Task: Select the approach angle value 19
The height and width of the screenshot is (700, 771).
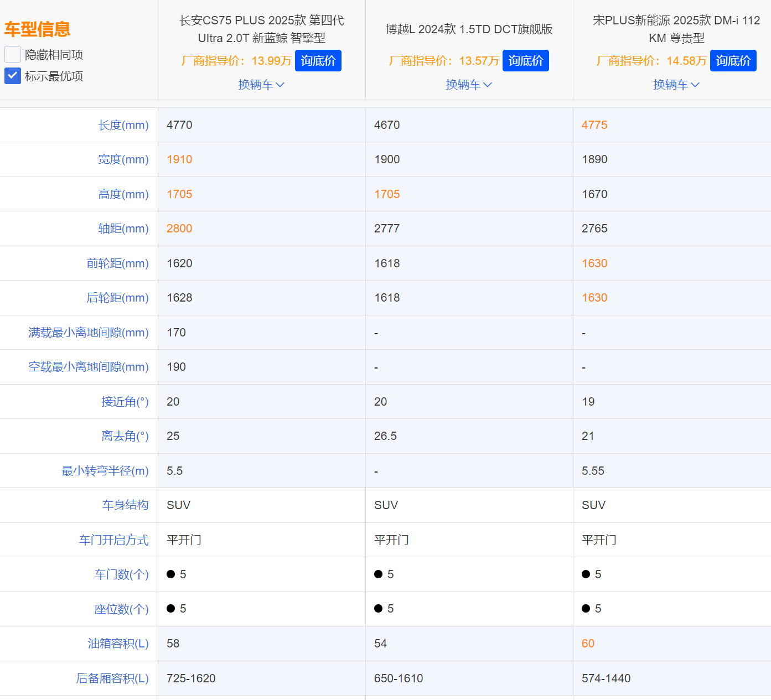Action: [588, 402]
